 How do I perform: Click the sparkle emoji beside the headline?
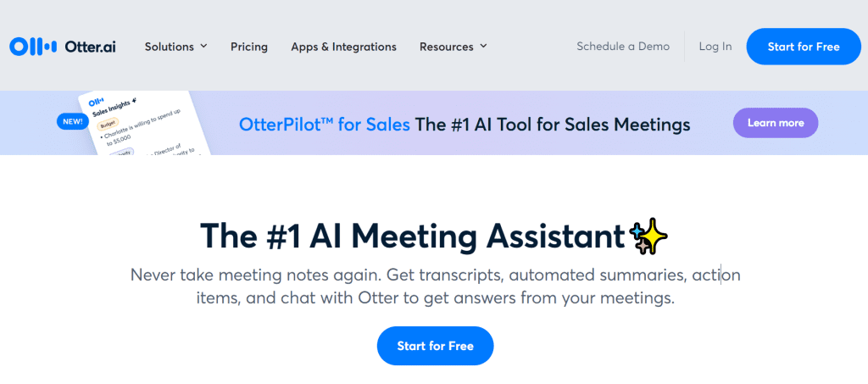click(x=650, y=237)
